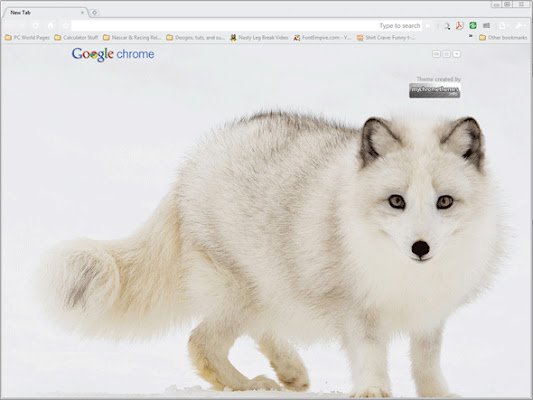
Task: Open the Calculator Stuff bookmark folder
Action: click(x=76, y=37)
